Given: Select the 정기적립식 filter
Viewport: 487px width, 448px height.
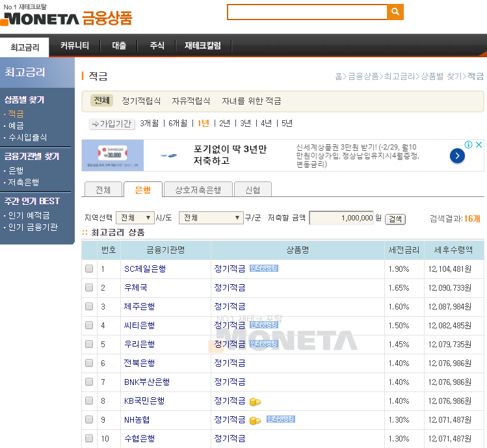Looking at the screenshot, I should (141, 101).
